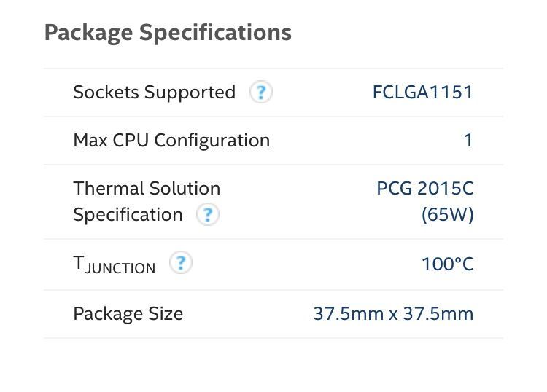Click the JUNCTION subscript text
The width and height of the screenshot is (547, 392).
tap(120, 269)
